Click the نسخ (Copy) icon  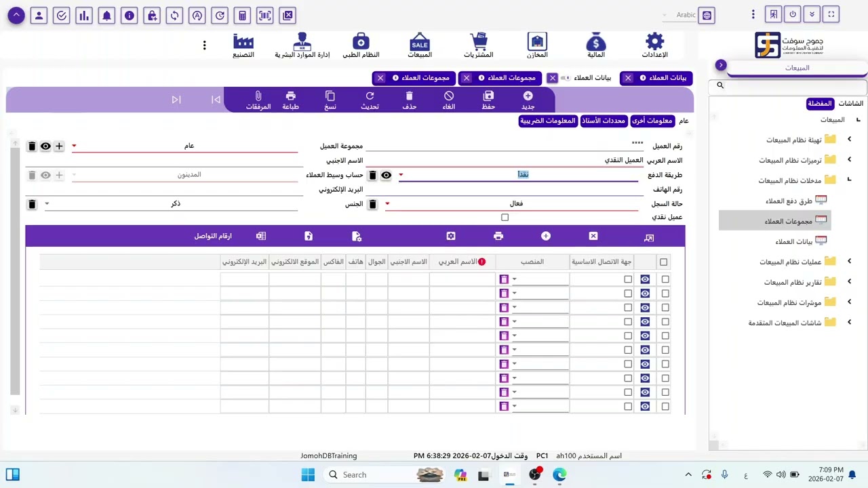330,96
